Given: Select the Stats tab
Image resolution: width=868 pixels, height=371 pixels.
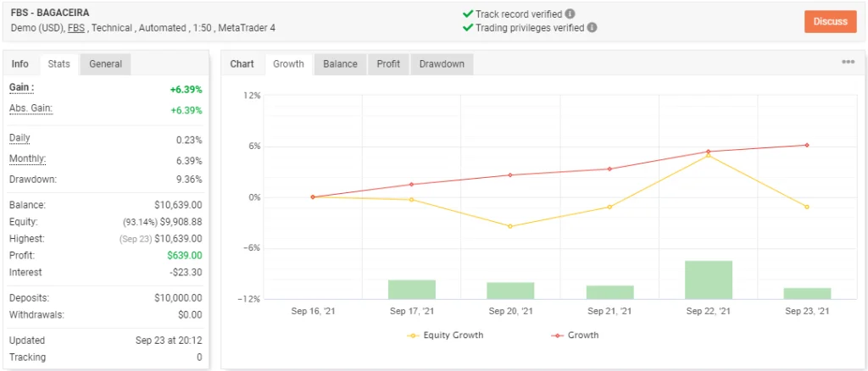Looking at the screenshot, I should [x=58, y=64].
